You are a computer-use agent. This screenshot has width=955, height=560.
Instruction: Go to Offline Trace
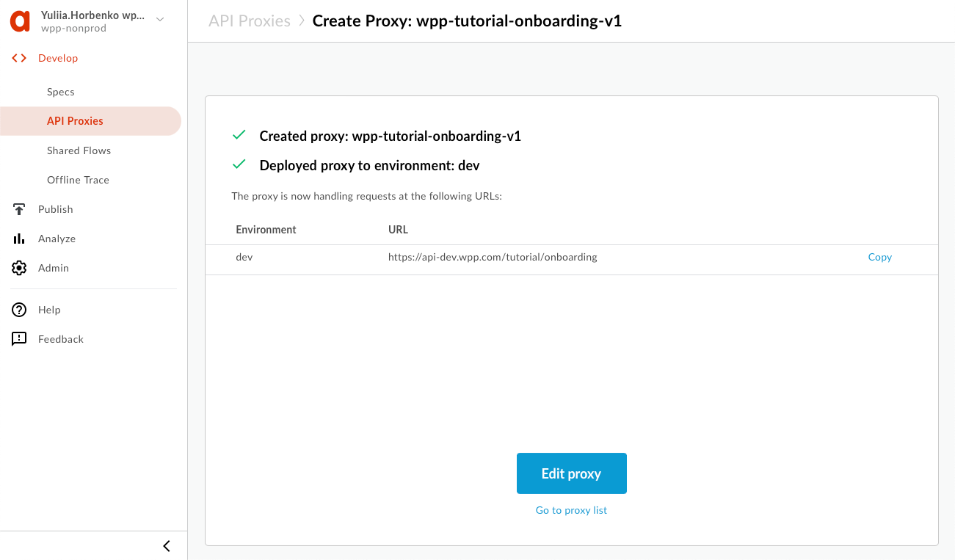pos(78,180)
